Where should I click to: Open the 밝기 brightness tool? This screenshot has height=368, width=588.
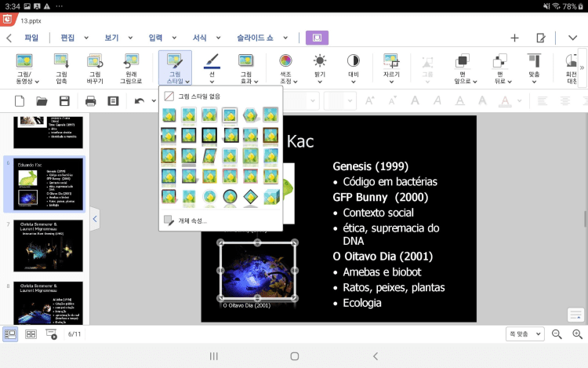[x=320, y=68]
